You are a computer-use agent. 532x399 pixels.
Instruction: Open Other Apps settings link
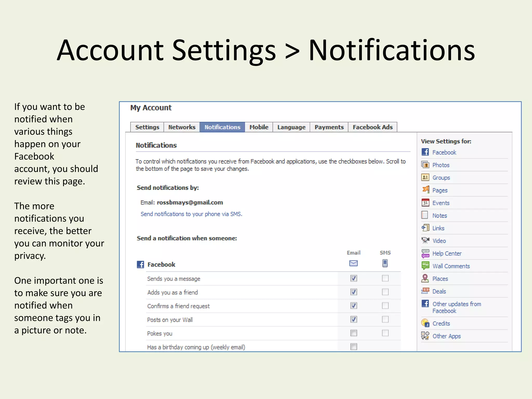tap(447, 336)
